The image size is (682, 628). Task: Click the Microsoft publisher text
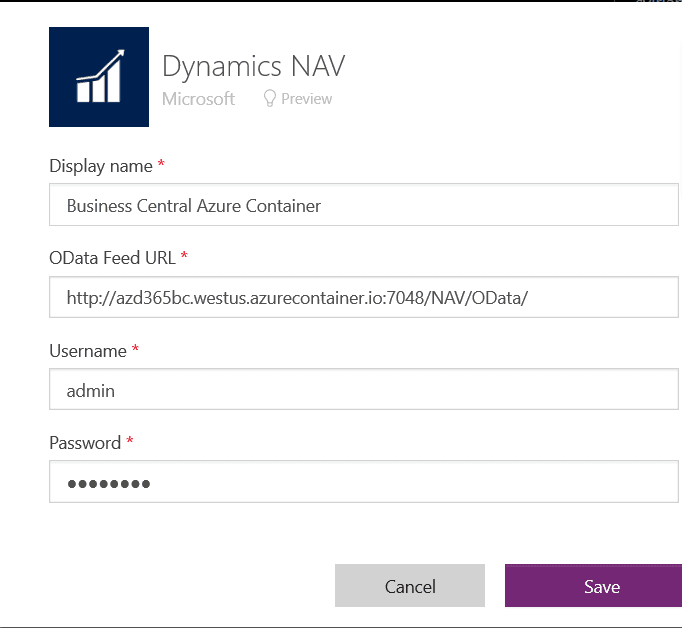click(198, 99)
